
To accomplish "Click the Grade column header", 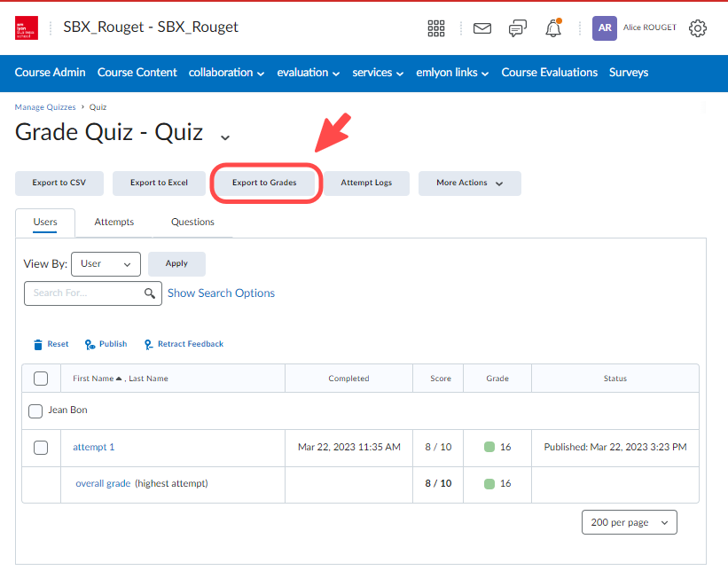I will [497, 379].
